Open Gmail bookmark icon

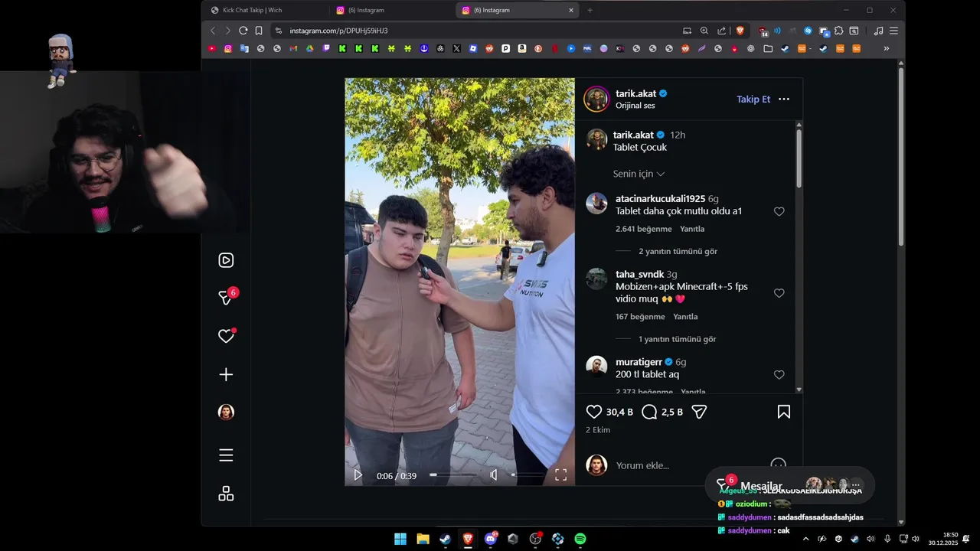(x=293, y=48)
